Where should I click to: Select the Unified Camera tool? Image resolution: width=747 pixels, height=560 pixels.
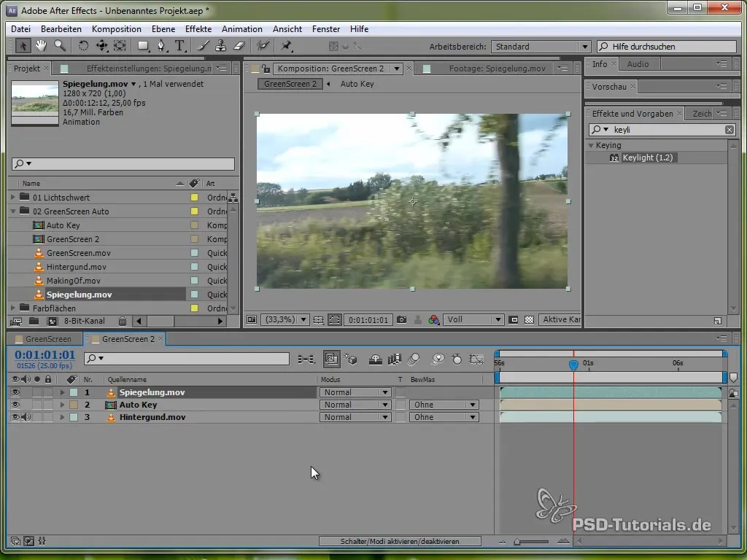101,46
